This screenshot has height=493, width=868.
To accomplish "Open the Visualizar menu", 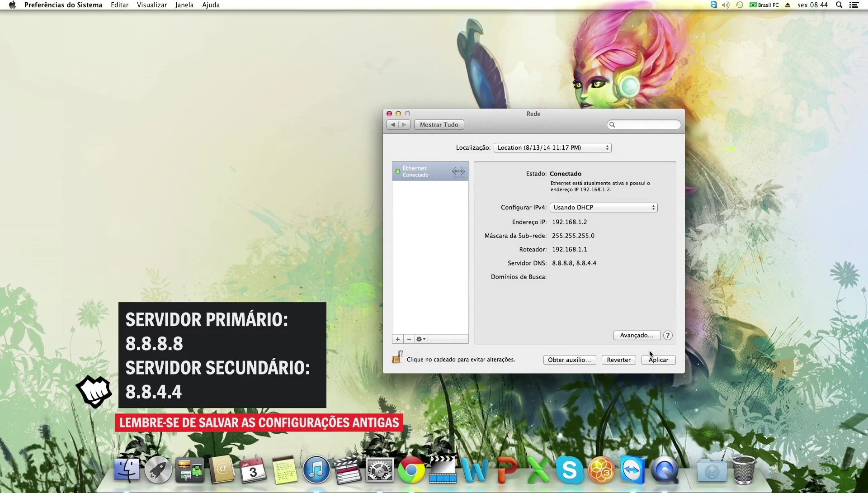I will tap(152, 5).
